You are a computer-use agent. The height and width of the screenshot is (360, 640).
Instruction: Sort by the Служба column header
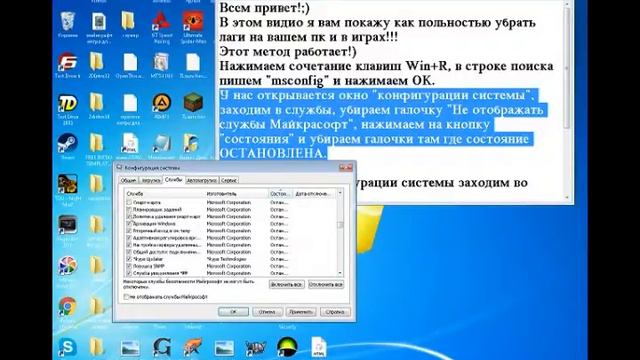164,194
